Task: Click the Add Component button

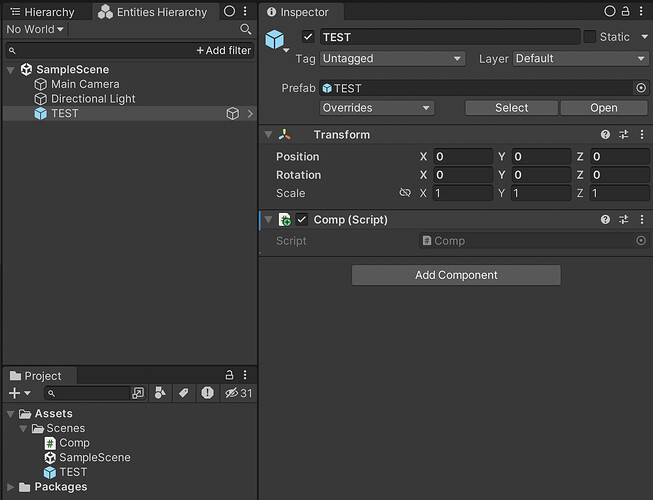Action: (x=456, y=275)
